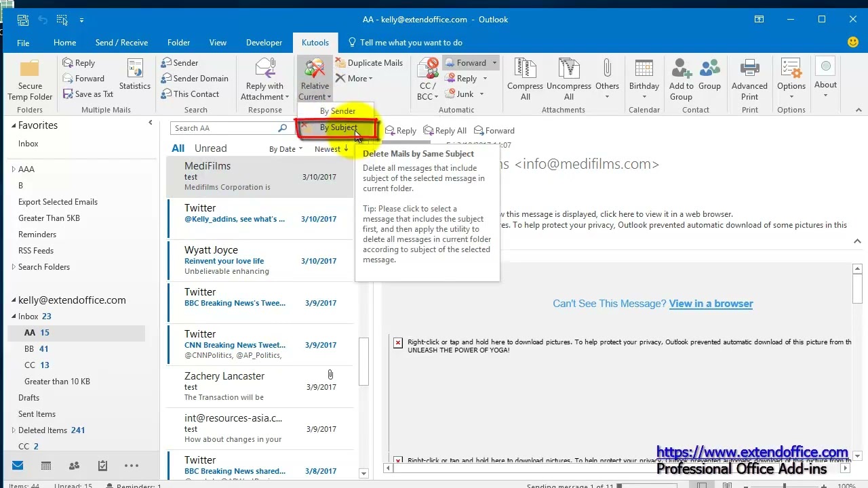868x488 pixels.
Task: Open the Developer tab
Action: tap(264, 43)
